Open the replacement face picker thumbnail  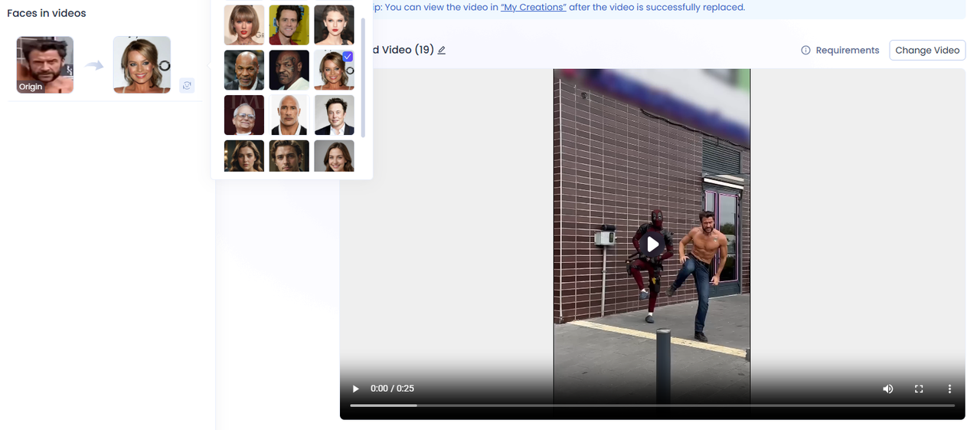click(142, 65)
